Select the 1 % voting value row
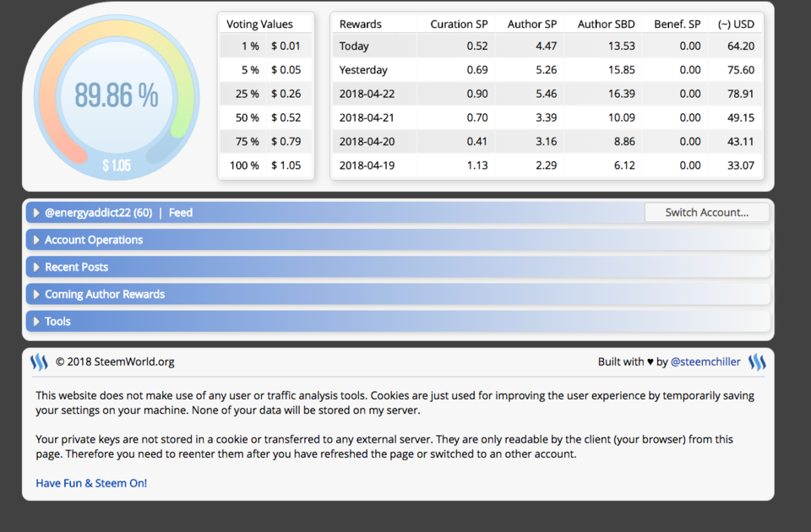This screenshot has width=811, height=532. 266,46
